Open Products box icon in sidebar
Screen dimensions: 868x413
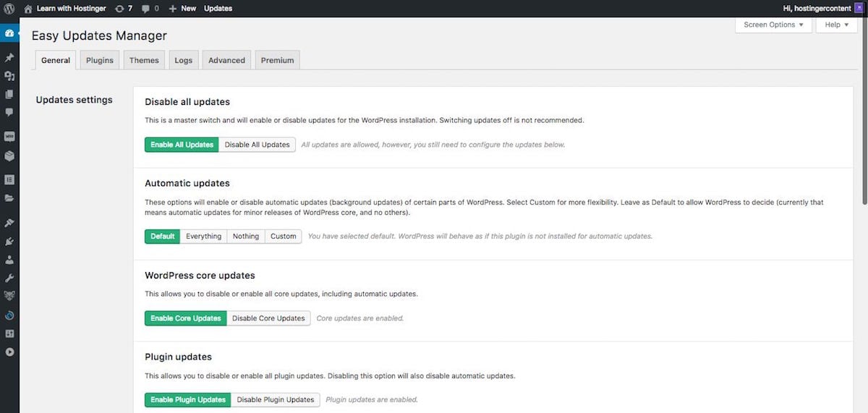(x=9, y=155)
